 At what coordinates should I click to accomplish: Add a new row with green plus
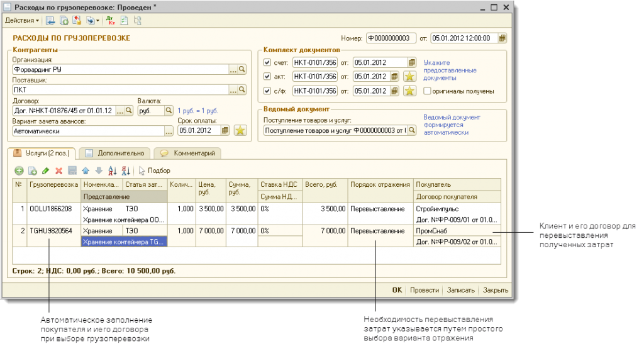[x=19, y=170]
